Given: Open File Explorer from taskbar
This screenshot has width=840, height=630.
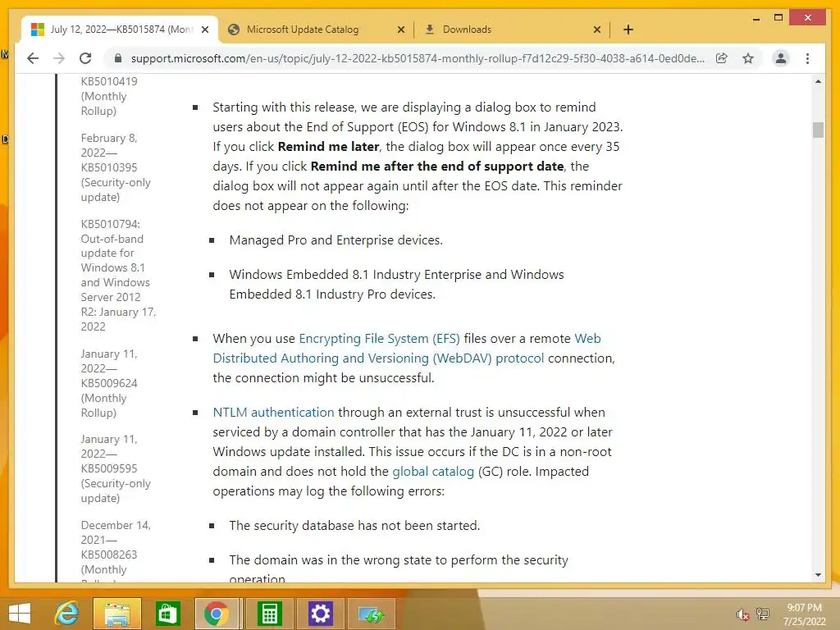Looking at the screenshot, I should pos(117,614).
